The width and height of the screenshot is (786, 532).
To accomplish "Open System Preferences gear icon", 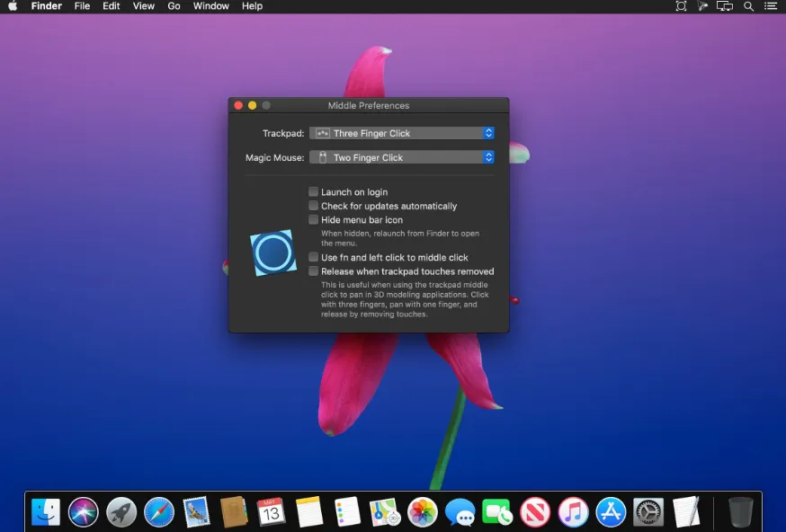I will 648,512.
